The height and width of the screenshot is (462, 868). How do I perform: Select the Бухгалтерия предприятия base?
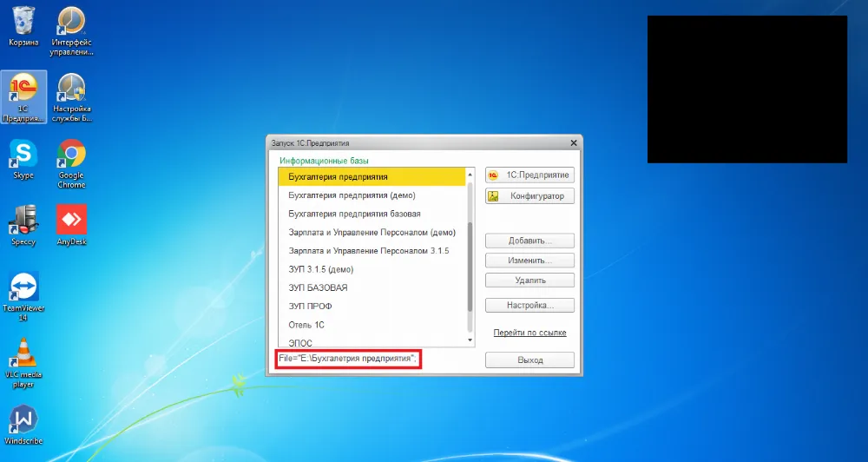pos(372,176)
